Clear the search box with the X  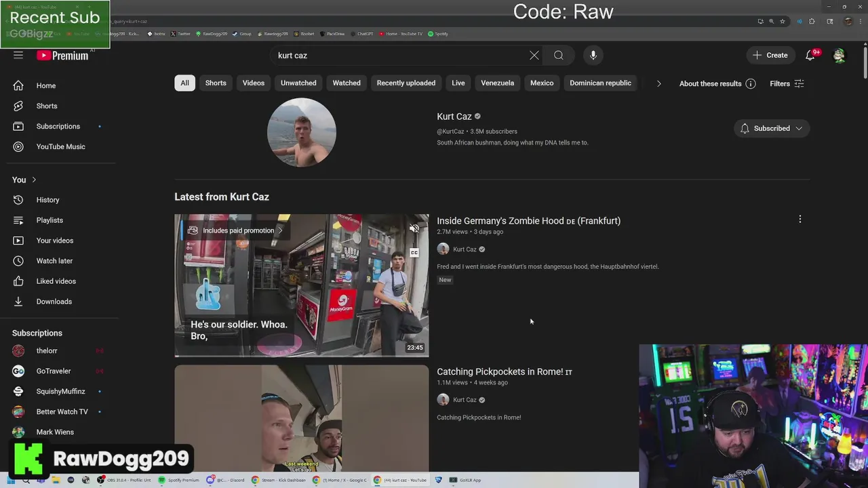click(534, 56)
